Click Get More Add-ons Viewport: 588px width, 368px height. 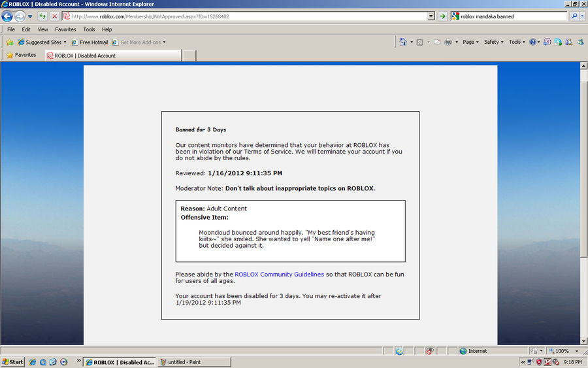[139, 42]
